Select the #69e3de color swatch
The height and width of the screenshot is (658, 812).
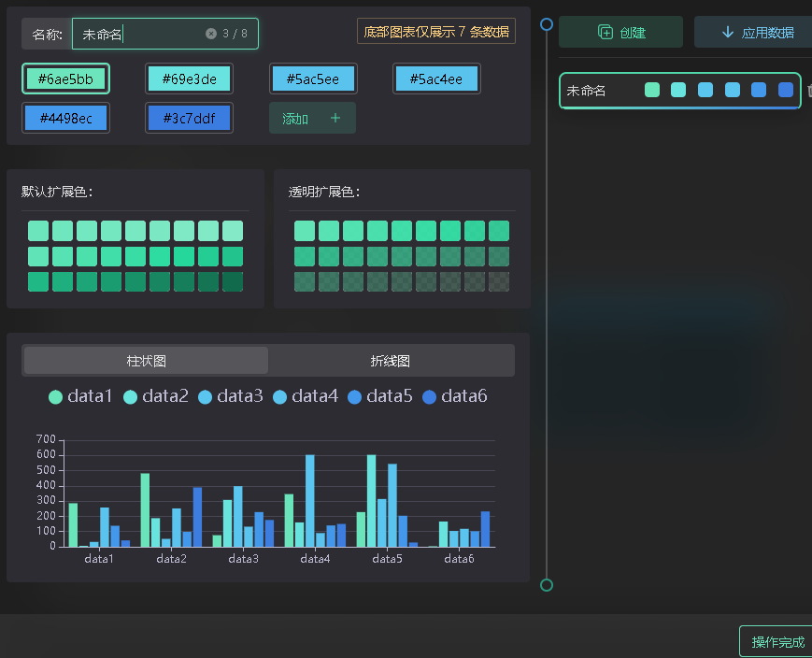tap(190, 79)
